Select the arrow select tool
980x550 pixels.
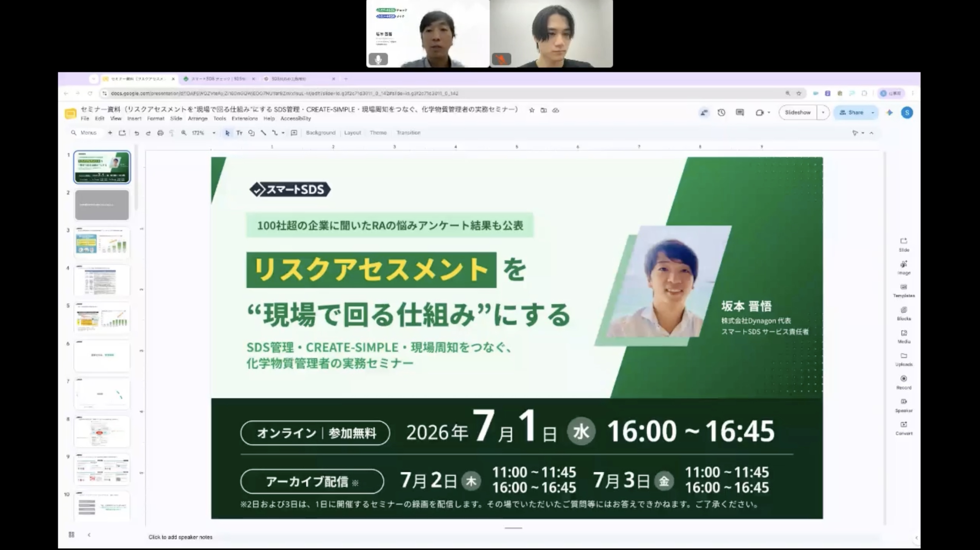pos(227,133)
